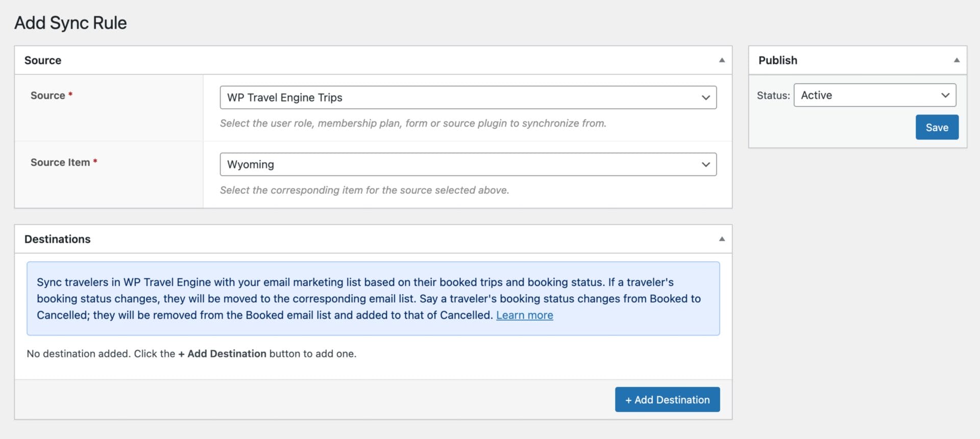Open the Status dropdown set to Active
The width and height of the screenshot is (980, 439).
(875, 95)
